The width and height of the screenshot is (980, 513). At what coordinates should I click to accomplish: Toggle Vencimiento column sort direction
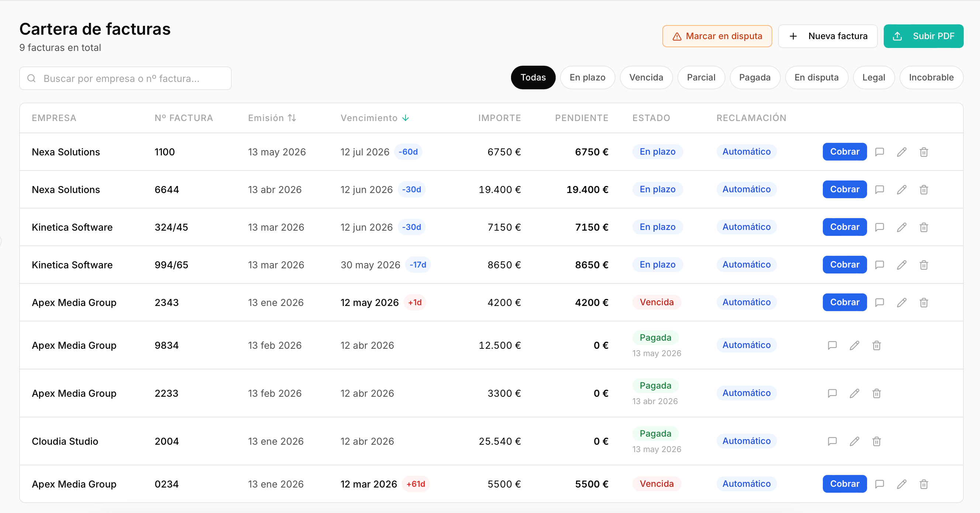[x=375, y=118]
